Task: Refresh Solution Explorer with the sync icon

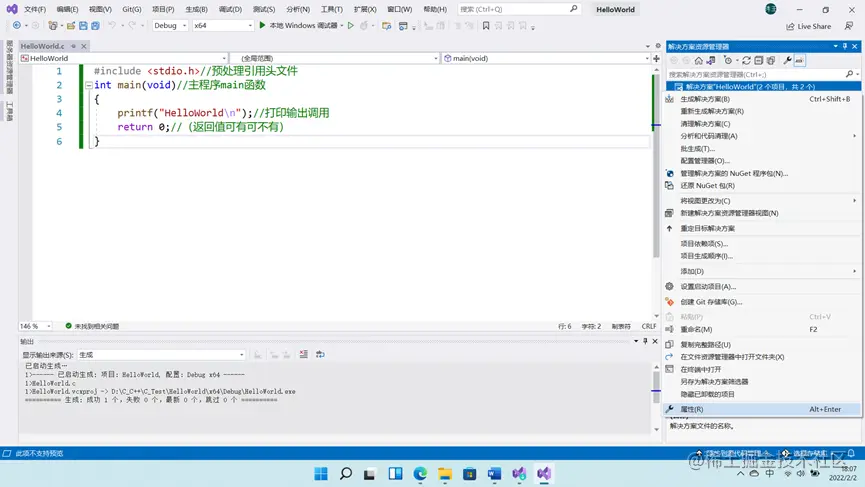Action: tap(746, 60)
